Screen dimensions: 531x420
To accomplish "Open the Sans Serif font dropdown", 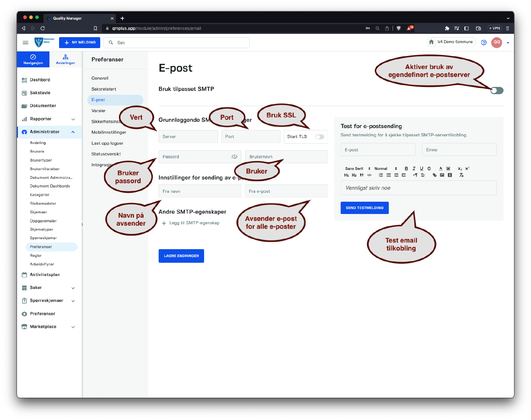I will tap(357, 169).
